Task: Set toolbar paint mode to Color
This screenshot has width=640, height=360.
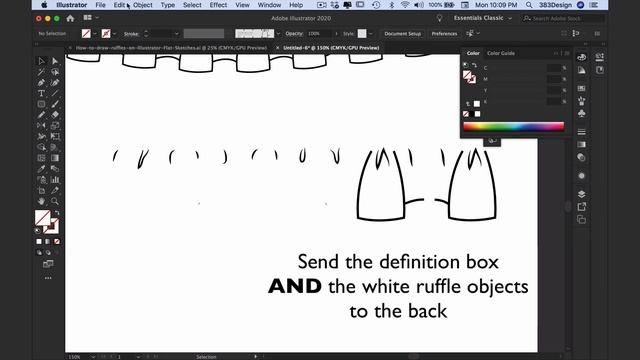Action: [x=39, y=242]
